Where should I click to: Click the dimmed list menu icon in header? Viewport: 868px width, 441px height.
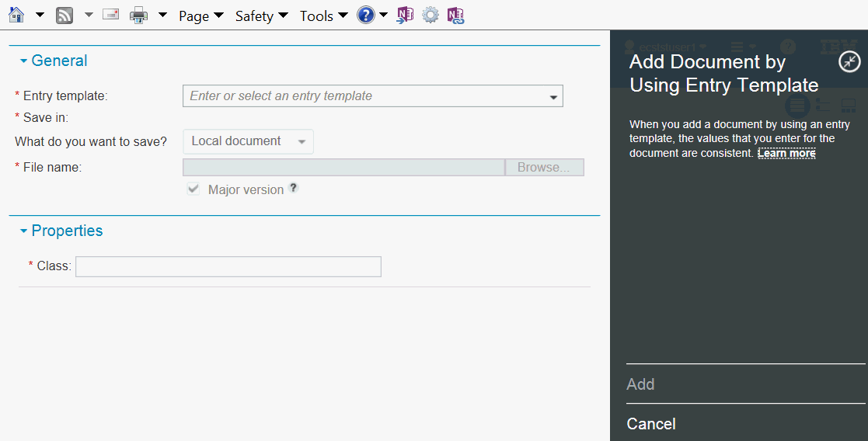coord(743,47)
